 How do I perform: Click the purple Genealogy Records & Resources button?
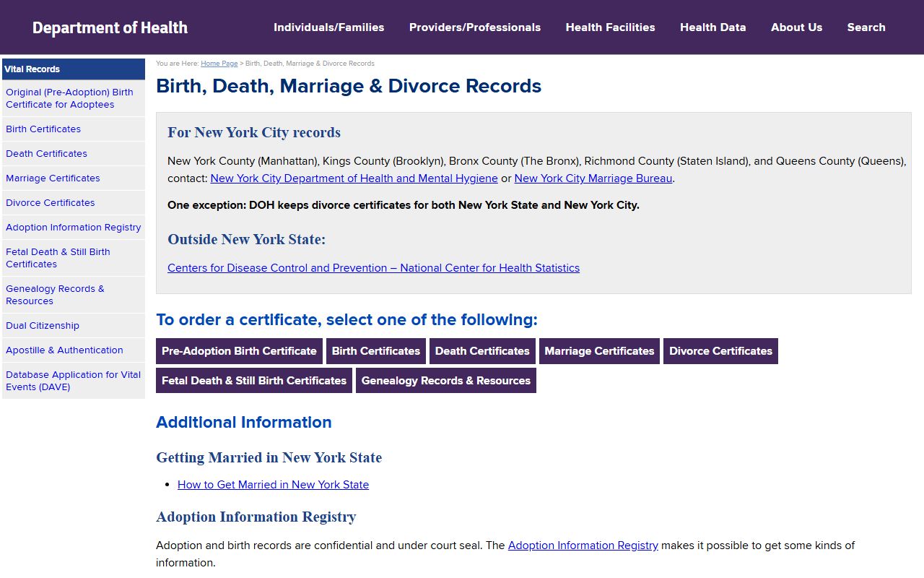[x=446, y=381]
